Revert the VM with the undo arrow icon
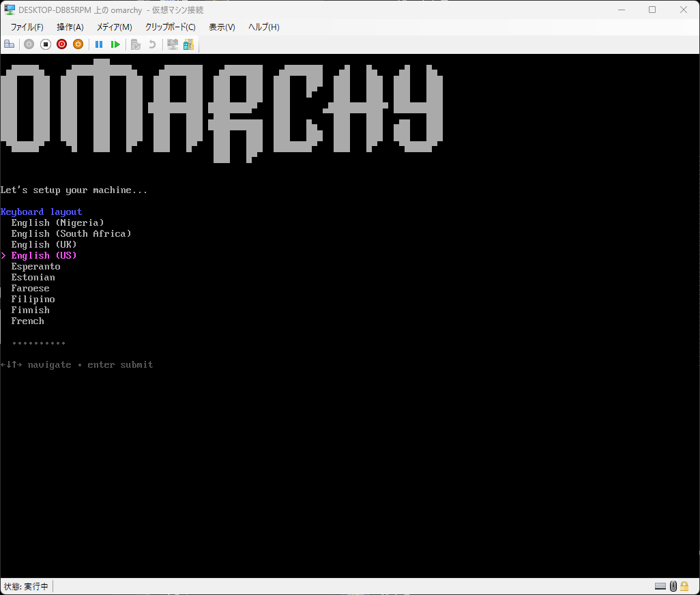This screenshot has width=700, height=595. click(152, 44)
